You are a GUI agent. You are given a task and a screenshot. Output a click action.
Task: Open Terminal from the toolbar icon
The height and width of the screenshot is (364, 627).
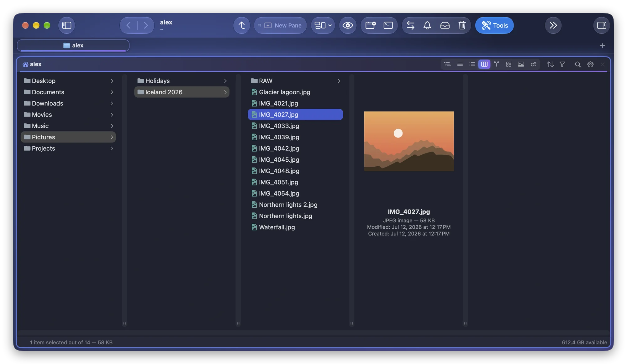[x=388, y=25]
